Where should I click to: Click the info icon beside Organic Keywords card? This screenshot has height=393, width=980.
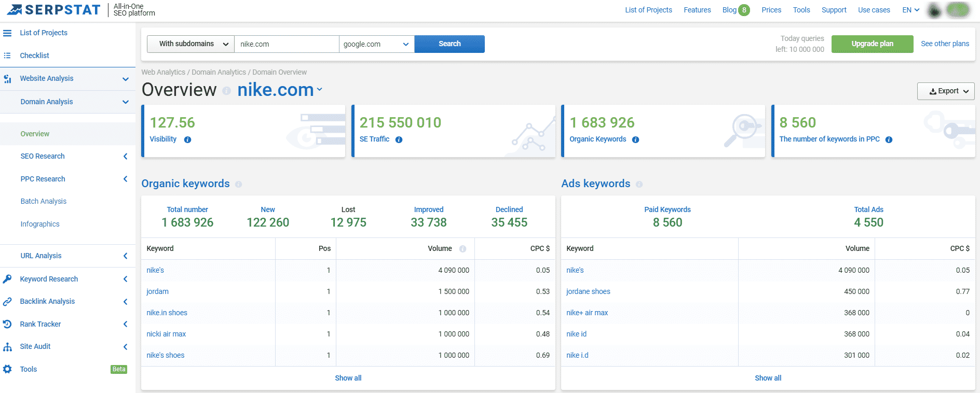pos(635,139)
